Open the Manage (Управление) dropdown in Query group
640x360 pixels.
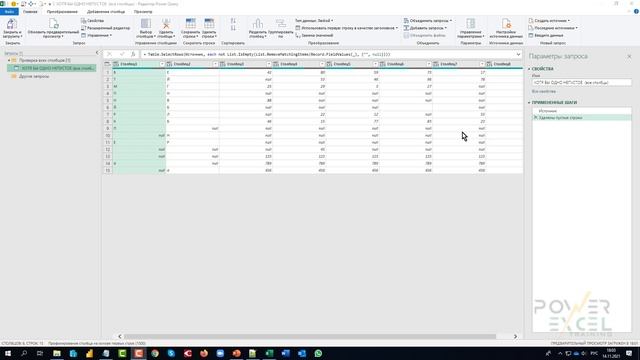point(97,36)
